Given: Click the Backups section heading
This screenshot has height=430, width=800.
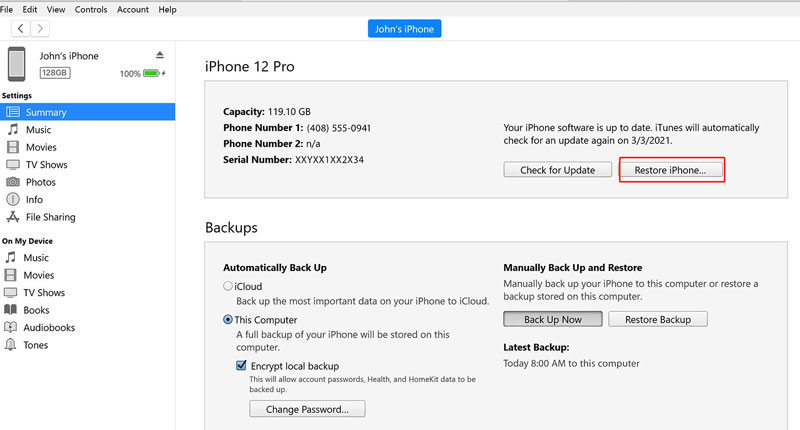Looking at the screenshot, I should click(231, 227).
